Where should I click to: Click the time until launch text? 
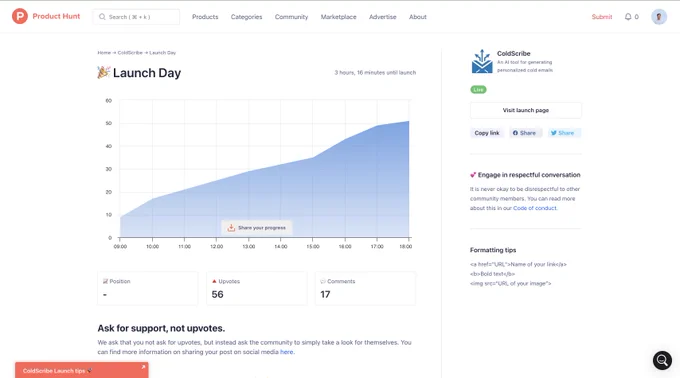[x=375, y=72]
